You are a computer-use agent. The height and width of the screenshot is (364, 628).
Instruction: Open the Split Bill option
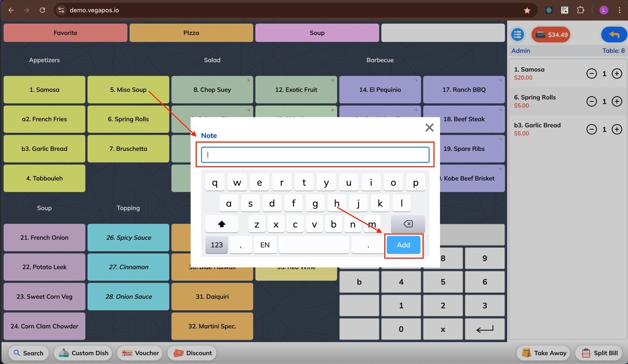point(599,353)
